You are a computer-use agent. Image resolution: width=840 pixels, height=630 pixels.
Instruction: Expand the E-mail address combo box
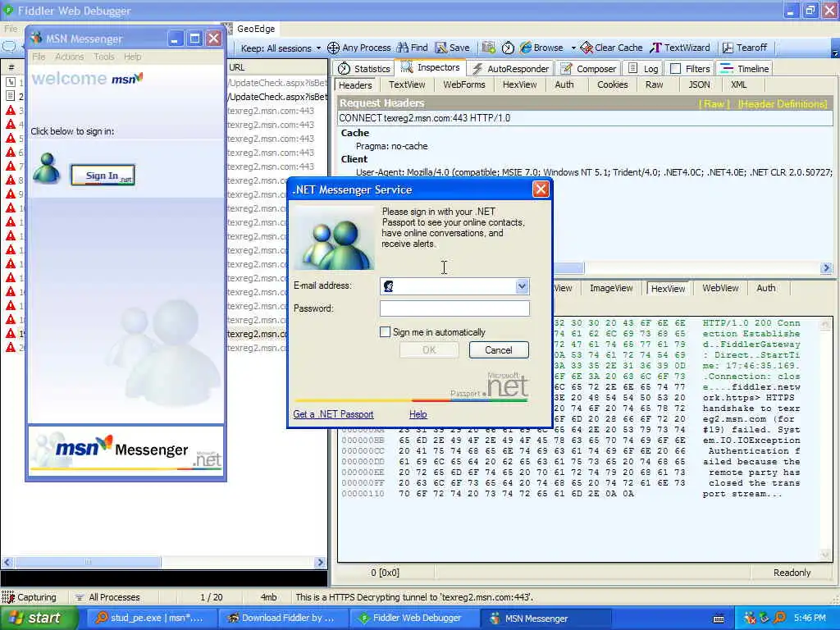coord(522,286)
